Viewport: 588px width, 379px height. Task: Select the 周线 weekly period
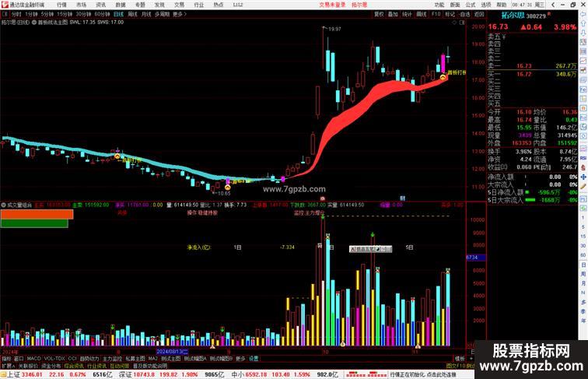pos(132,14)
